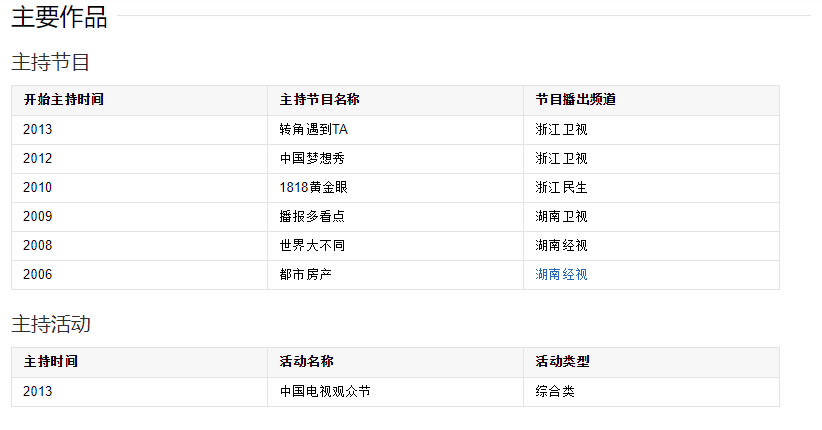Click the 主持时间 column header
Viewport: 822px width, 430px height.
51,362
